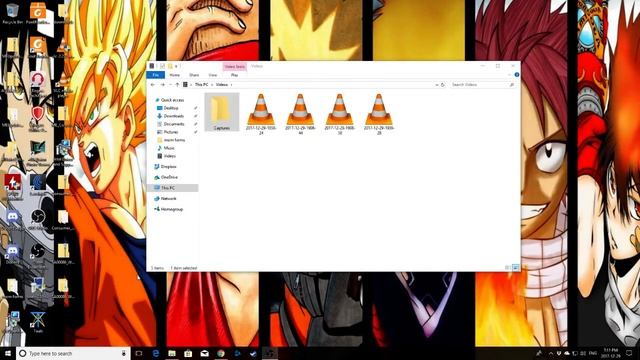640x360 pixels.
Task: Show hidden system tray icons
Action: pyautogui.click(x=551, y=353)
